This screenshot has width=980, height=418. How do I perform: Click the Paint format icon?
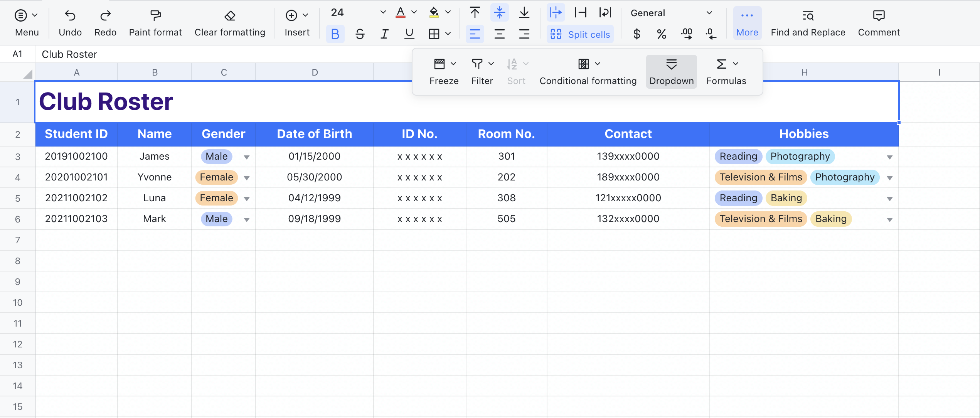click(x=155, y=16)
